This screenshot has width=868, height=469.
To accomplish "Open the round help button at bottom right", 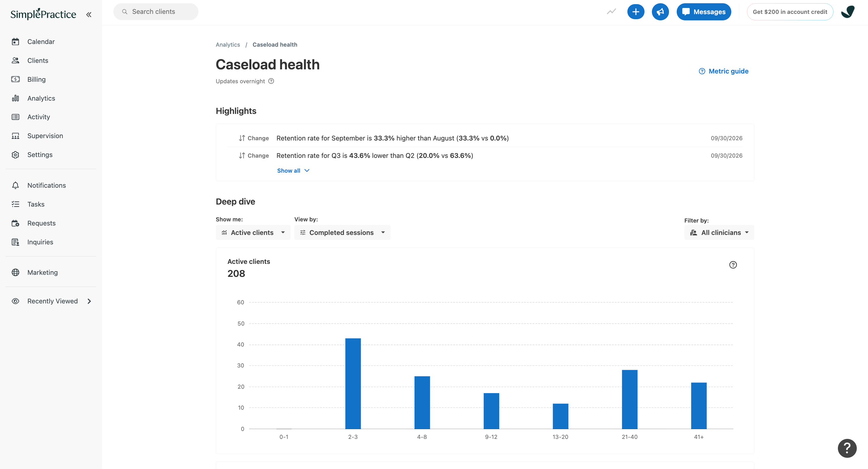I will click(x=847, y=448).
